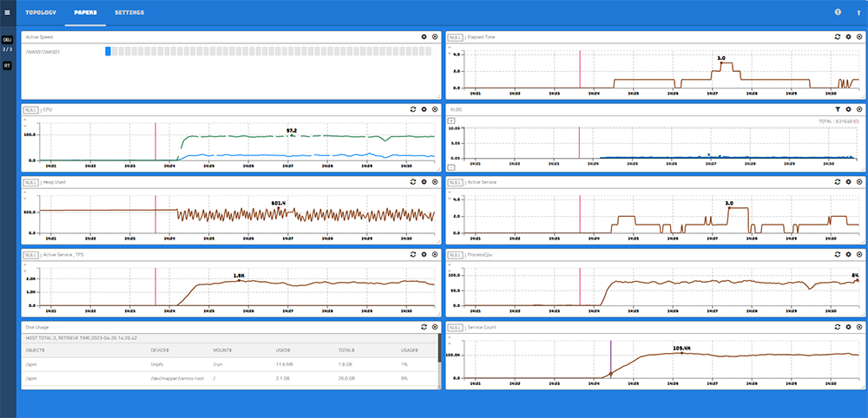The height and width of the screenshot is (418, 868).
Task: Click the up-arrow icon in the header
Action: coord(858,12)
